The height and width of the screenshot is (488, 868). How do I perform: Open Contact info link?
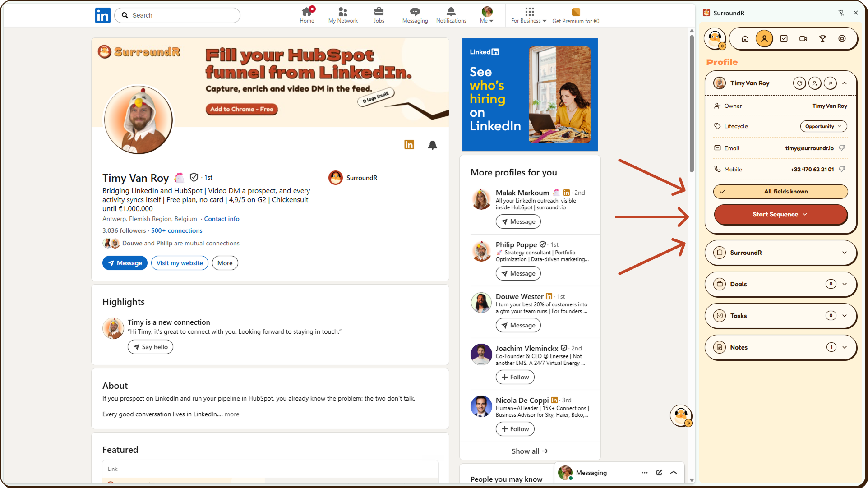click(222, 219)
